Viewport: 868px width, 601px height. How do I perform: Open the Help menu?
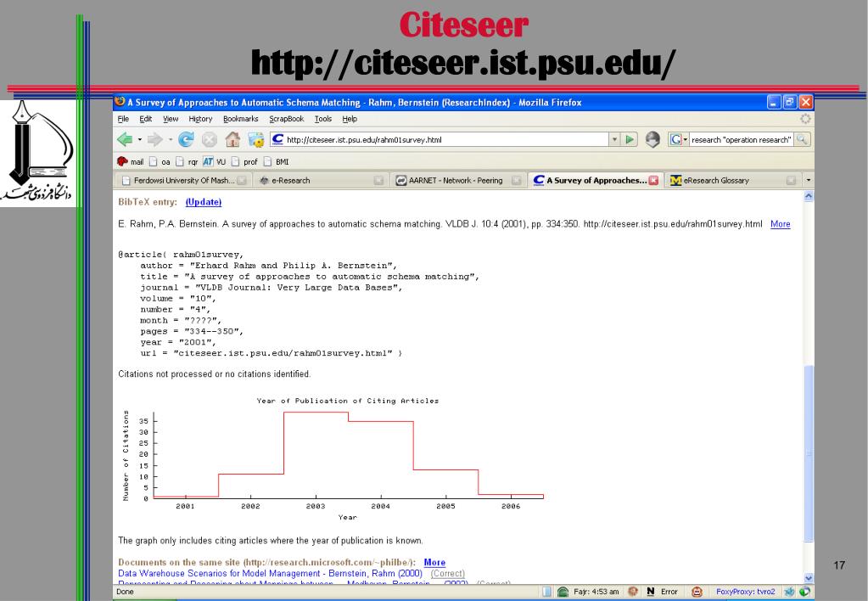(x=350, y=119)
